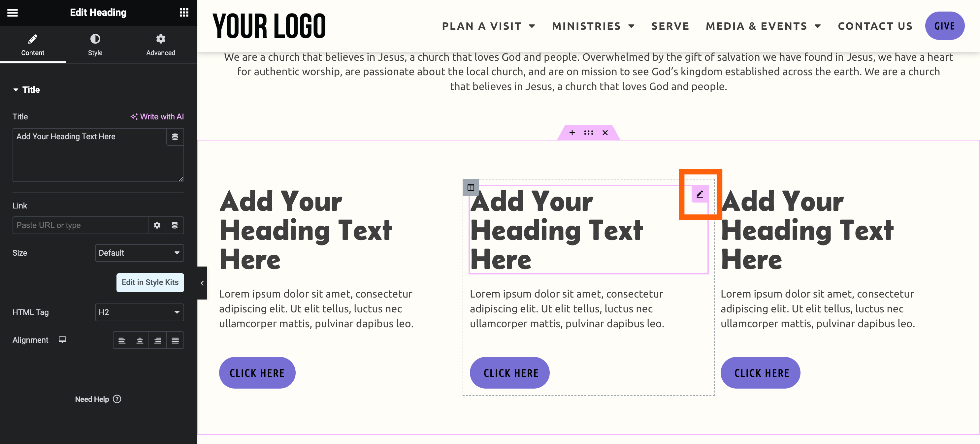This screenshot has height=444, width=980.
Task: Open the HTML Tag dropdown
Action: (x=139, y=312)
